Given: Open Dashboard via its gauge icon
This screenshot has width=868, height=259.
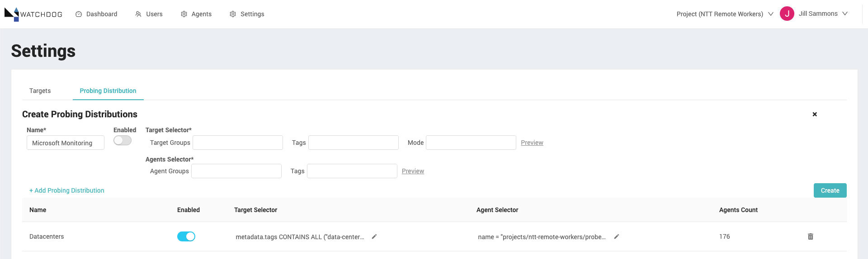Looking at the screenshot, I should 79,14.
